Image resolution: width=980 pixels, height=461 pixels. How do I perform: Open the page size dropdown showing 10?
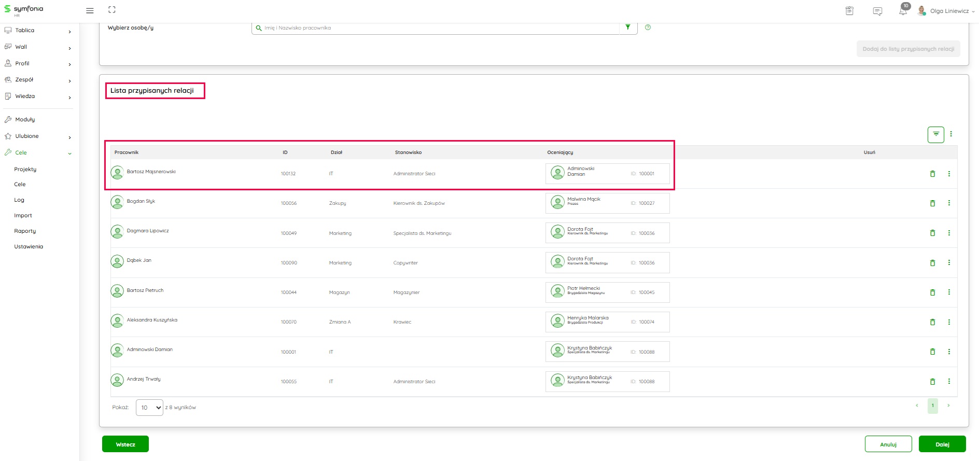pos(149,408)
